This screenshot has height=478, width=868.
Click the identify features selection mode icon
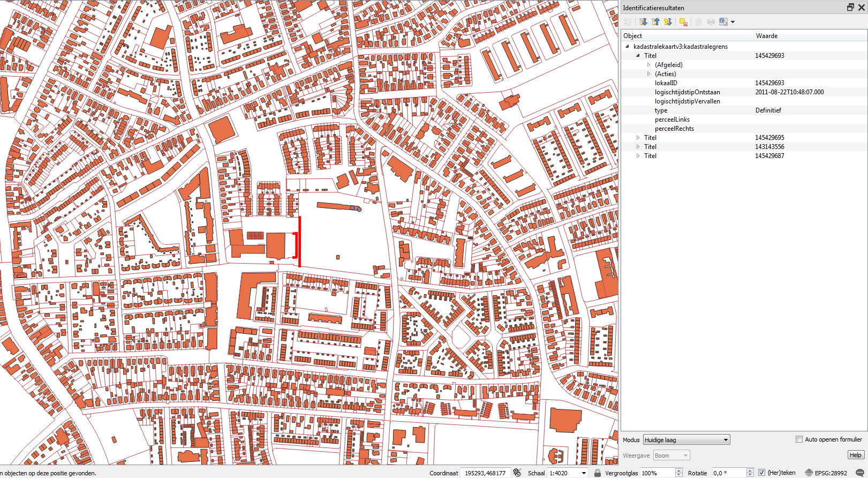pyautogui.click(x=723, y=22)
